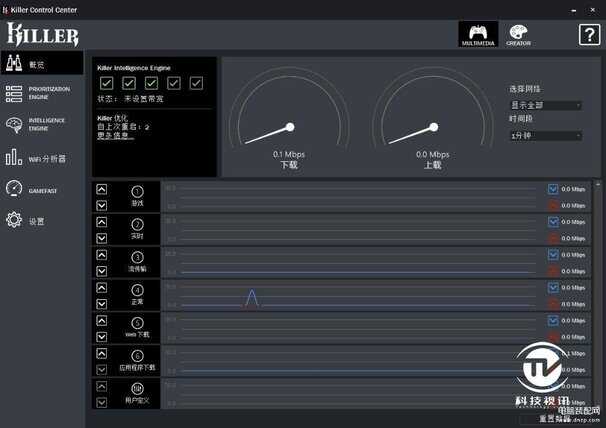
Task: Click the red upload indicator in priority 5 row
Action: click(x=553, y=337)
